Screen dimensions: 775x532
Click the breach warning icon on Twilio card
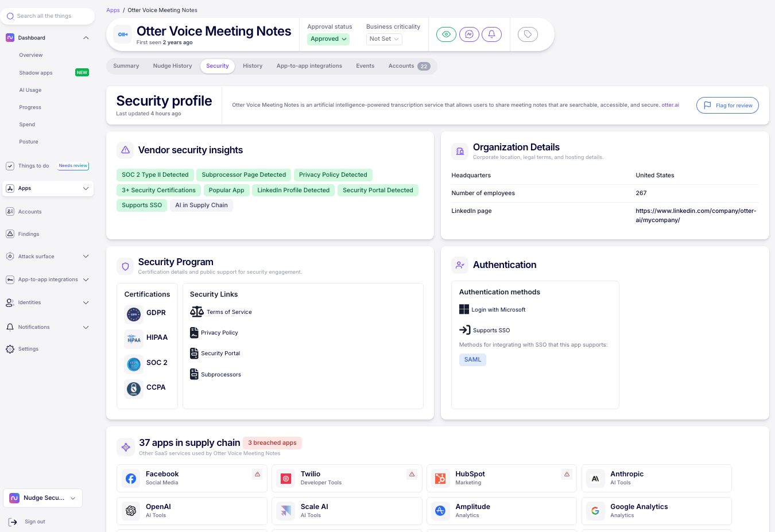[412, 474]
